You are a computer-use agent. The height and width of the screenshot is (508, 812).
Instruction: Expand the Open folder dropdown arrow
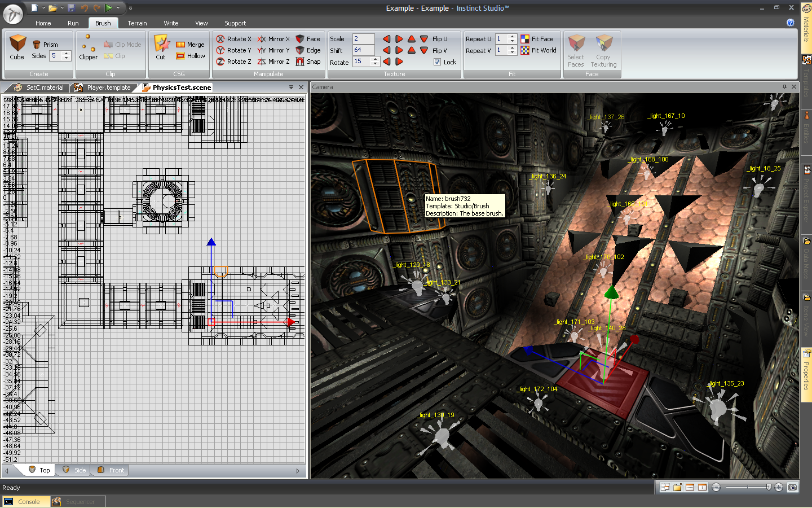(61, 8)
